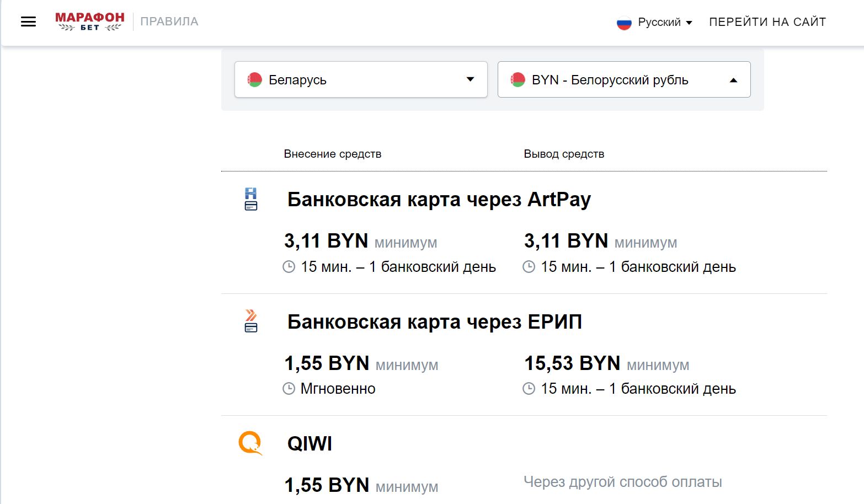Screen dimensions: 864x504
Task: Select the QIWI payment method heading
Action: coord(310,443)
